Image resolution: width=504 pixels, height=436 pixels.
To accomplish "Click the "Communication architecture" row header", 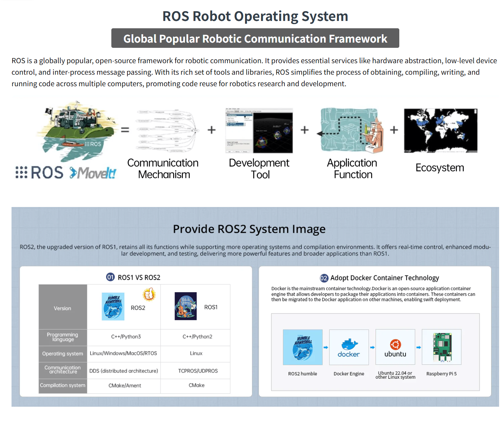I will coord(63,370).
